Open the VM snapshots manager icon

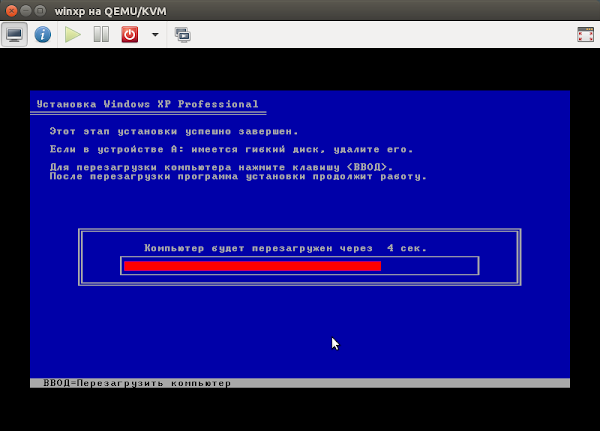tap(183, 34)
